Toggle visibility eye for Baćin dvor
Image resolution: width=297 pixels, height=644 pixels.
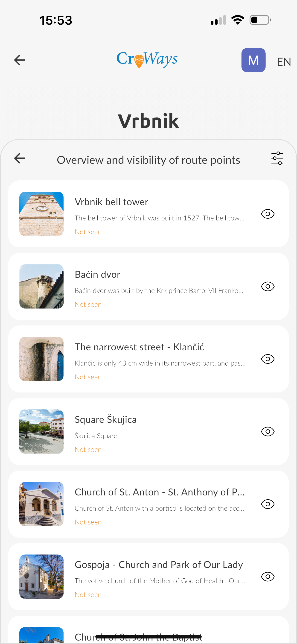pyautogui.click(x=268, y=287)
